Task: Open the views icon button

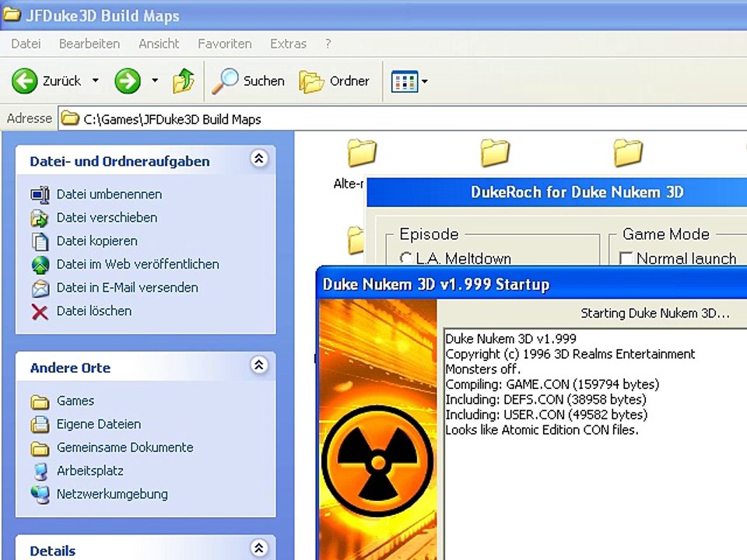Action: 404,82
